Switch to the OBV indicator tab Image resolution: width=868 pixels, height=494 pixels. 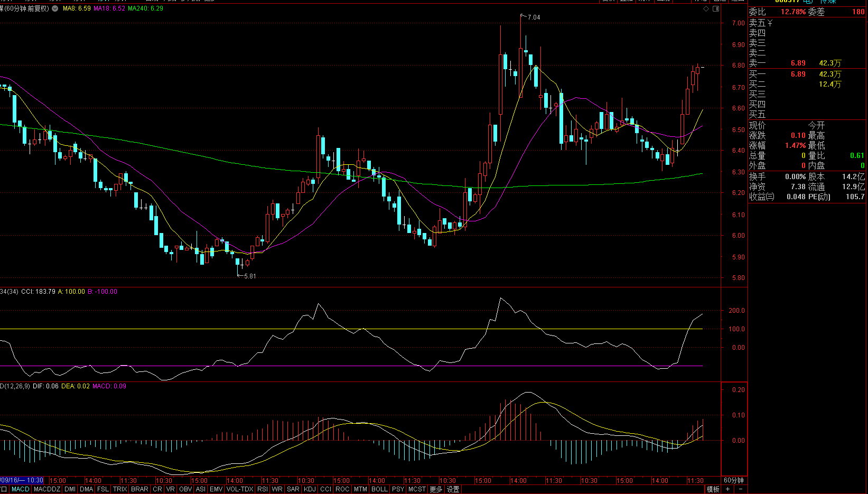(185, 489)
